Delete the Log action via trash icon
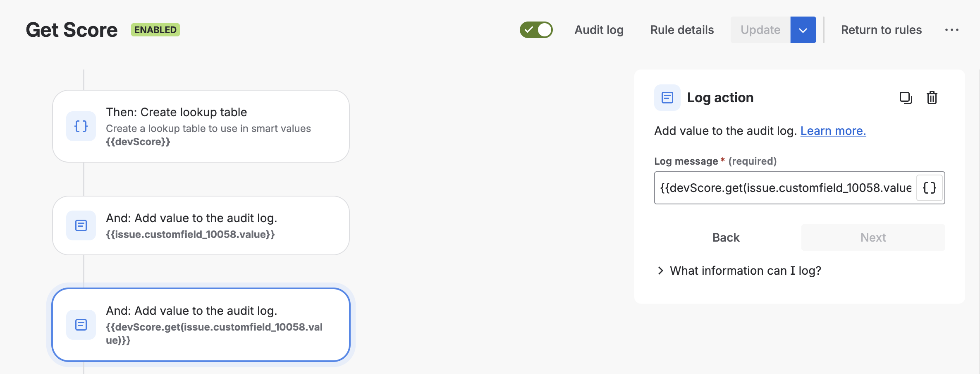Screen dimensions: 980x374 point(932,98)
